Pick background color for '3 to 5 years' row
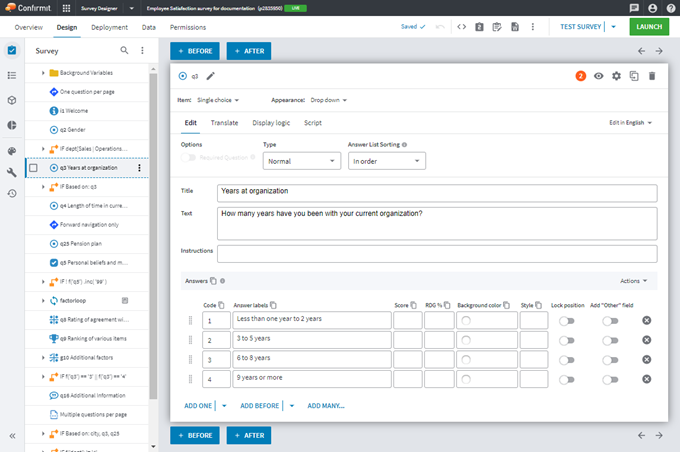 point(466,340)
